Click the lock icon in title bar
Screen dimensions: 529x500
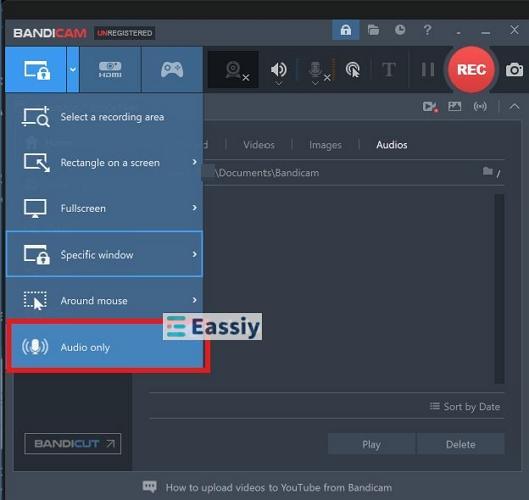(x=346, y=30)
